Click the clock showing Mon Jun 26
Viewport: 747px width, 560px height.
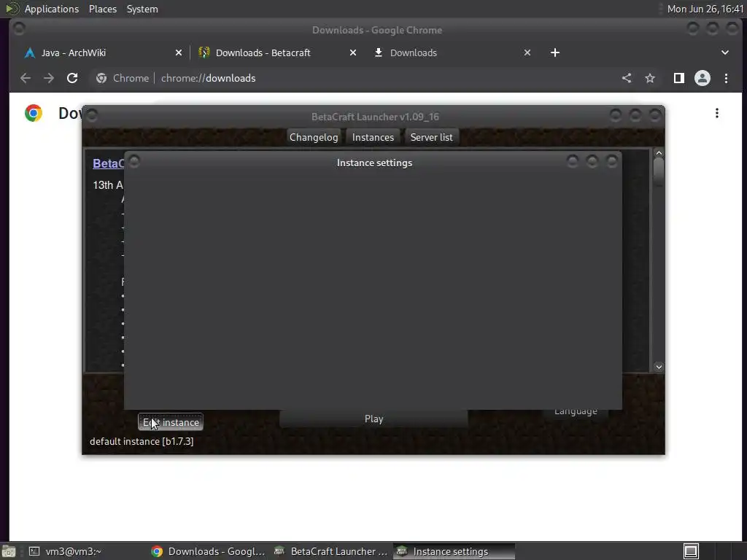pos(705,9)
